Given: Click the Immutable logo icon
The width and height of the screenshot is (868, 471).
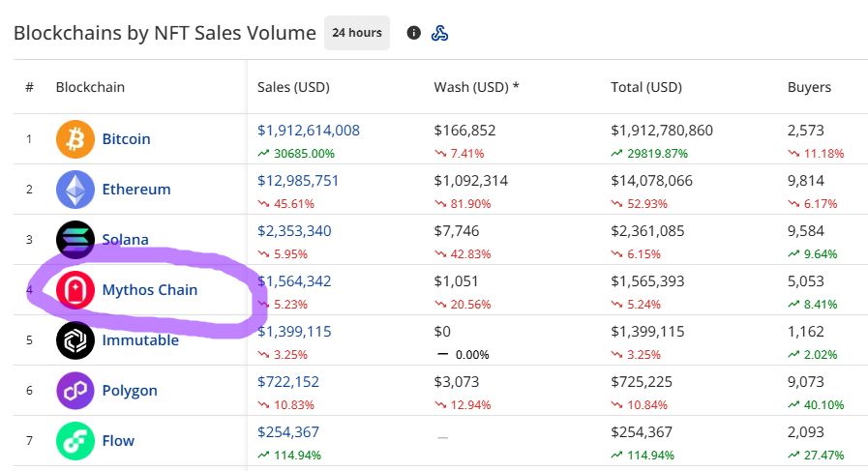Looking at the screenshot, I should click(x=75, y=340).
